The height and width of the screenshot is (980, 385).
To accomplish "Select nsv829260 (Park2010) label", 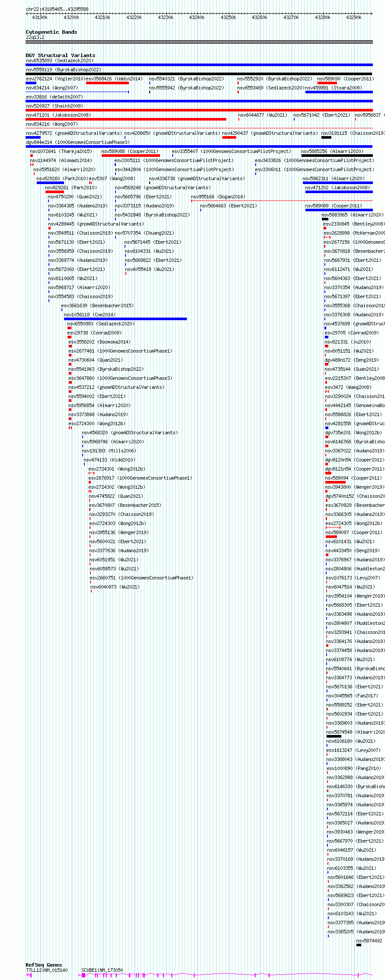I will [62, 178].
